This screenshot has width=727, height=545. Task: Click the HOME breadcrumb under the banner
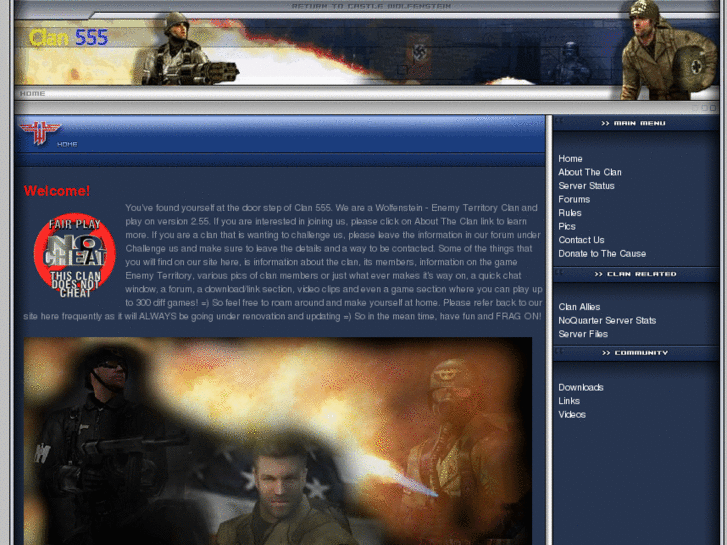32,94
